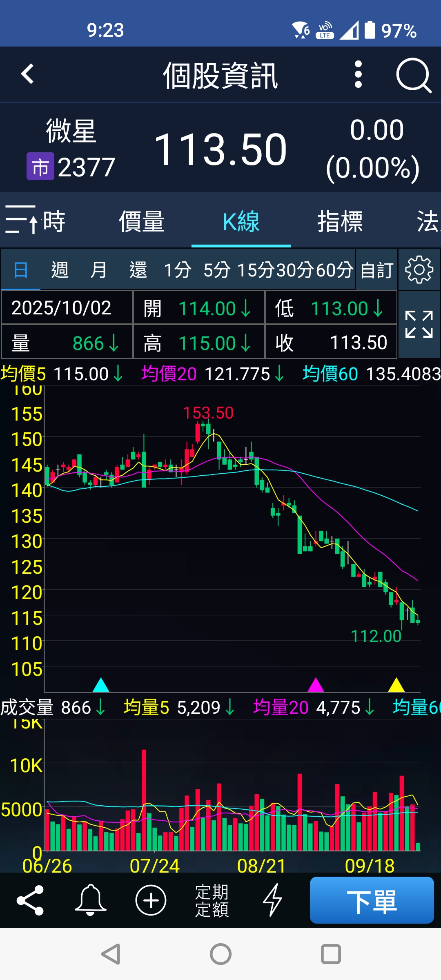
Task: Select the 日 daily period
Action: 21,270
